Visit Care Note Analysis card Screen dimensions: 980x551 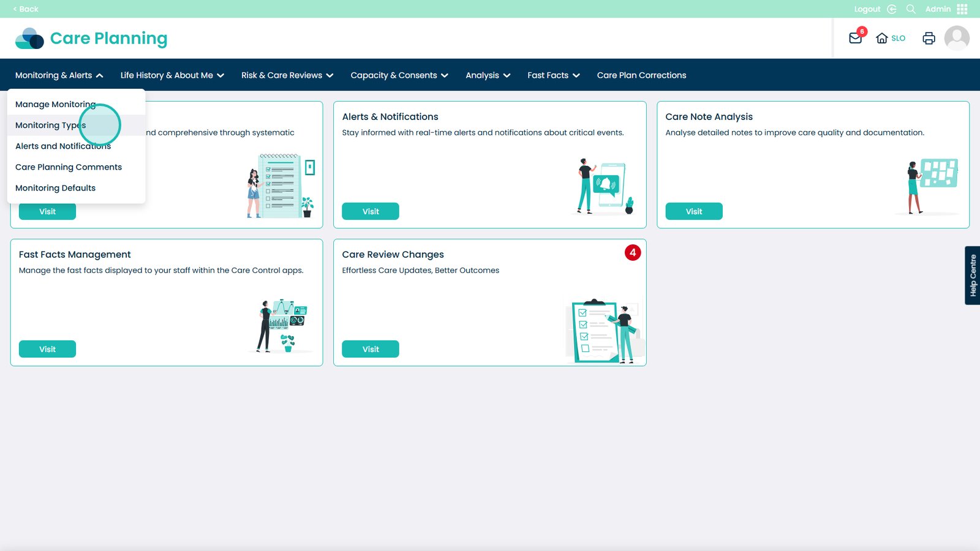693,211
